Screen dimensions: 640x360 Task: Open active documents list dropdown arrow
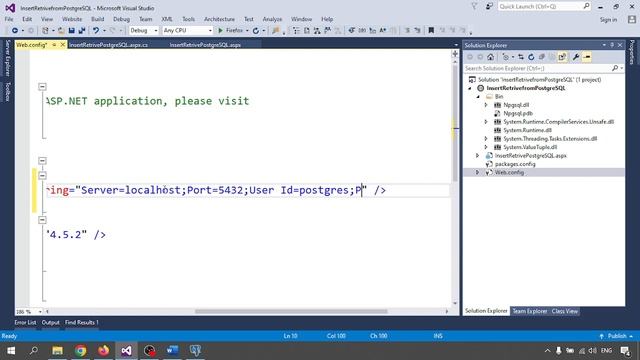(456, 45)
